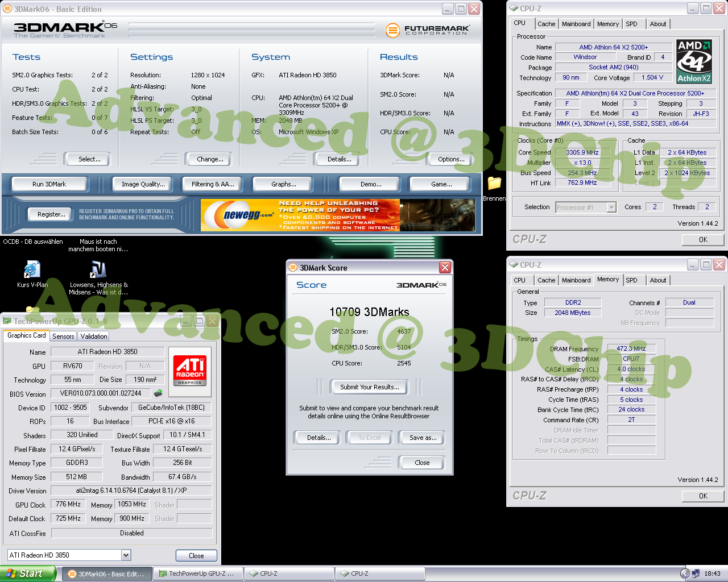Click Submit Your Results... button

[x=370, y=387]
